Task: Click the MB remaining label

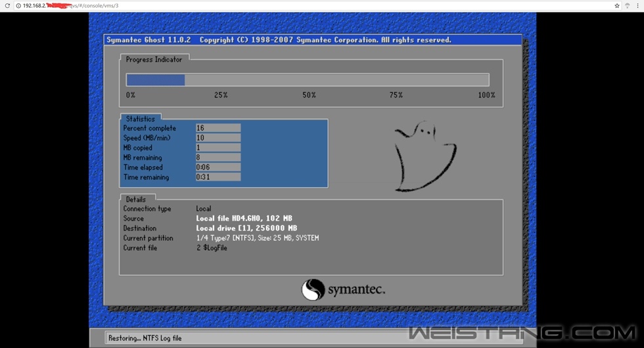Action: tap(143, 158)
